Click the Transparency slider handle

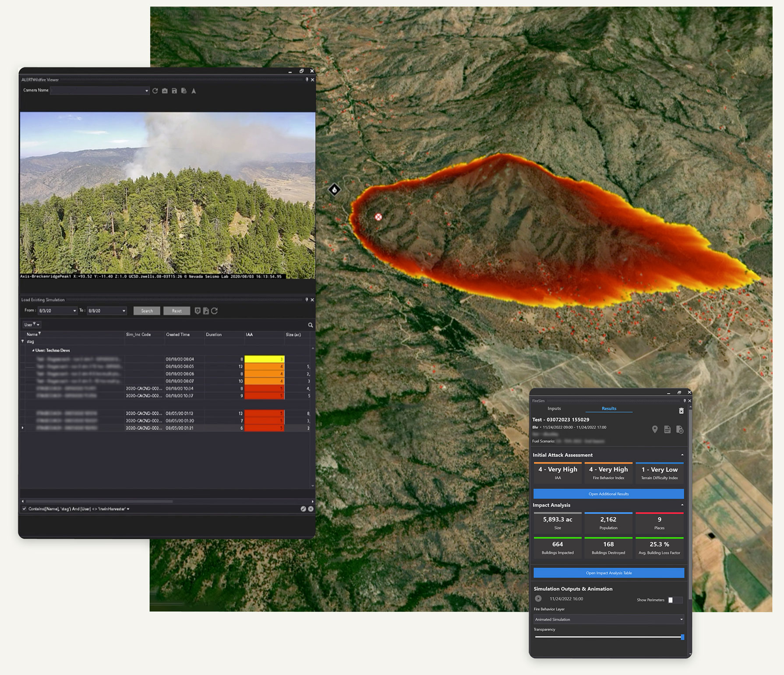(682, 637)
